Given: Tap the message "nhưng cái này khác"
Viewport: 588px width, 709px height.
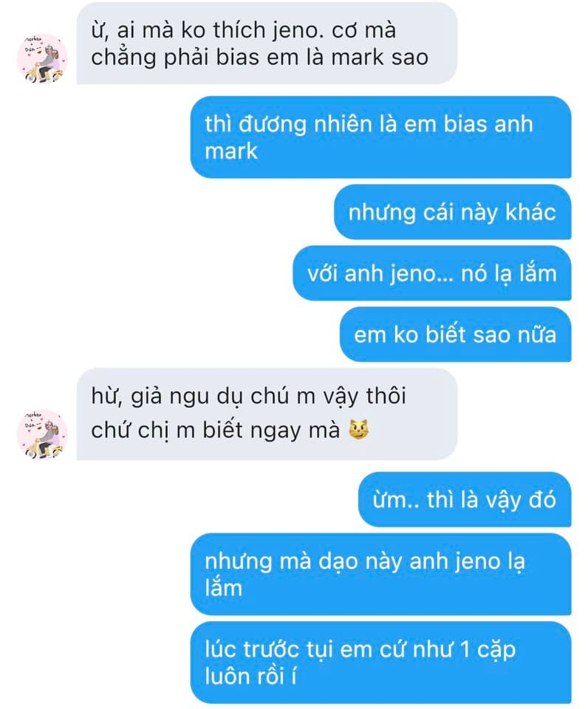Looking at the screenshot, I should (453, 212).
